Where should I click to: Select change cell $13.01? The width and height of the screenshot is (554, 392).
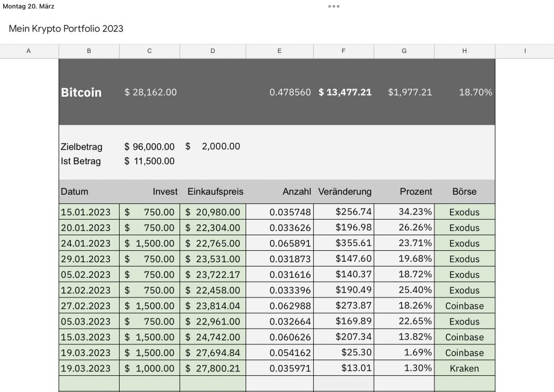click(344, 368)
